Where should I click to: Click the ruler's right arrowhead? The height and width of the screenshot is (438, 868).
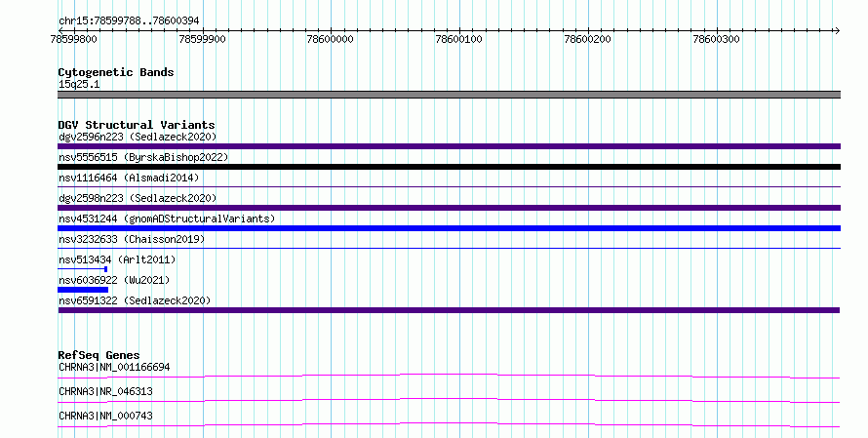point(837,30)
